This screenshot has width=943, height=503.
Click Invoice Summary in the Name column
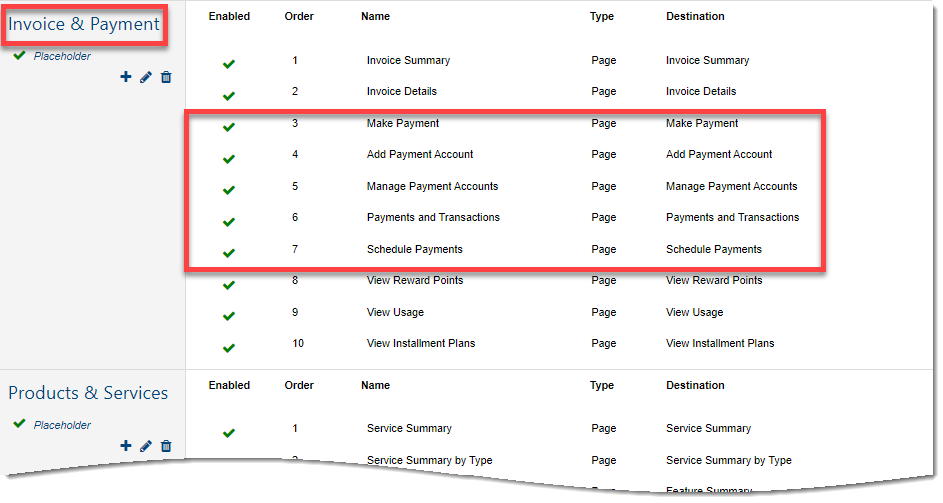408,60
